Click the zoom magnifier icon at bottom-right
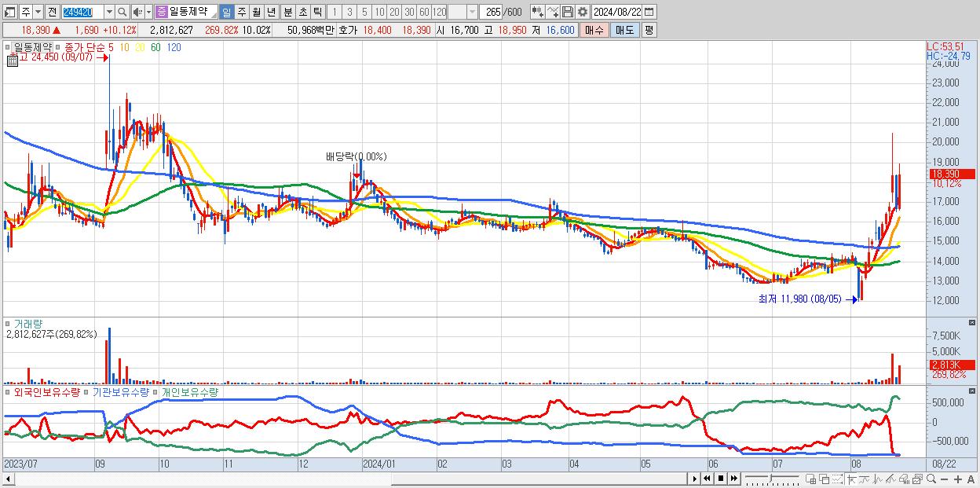The width and height of the screenshot is (980, 488). click(931, 479)
